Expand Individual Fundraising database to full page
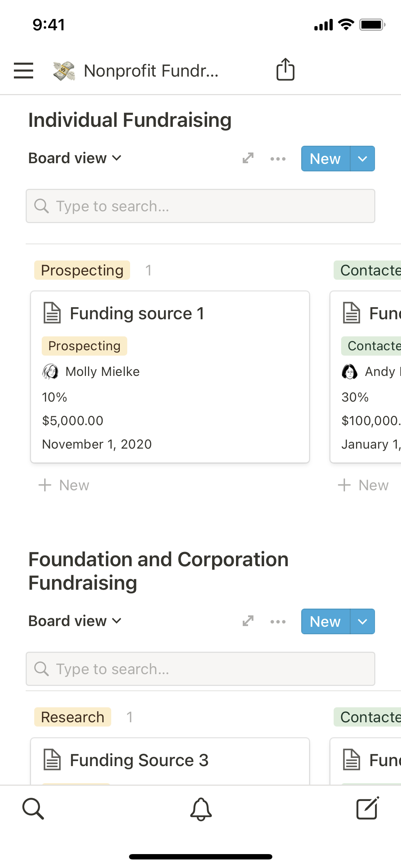 click(x=248, y=158)
